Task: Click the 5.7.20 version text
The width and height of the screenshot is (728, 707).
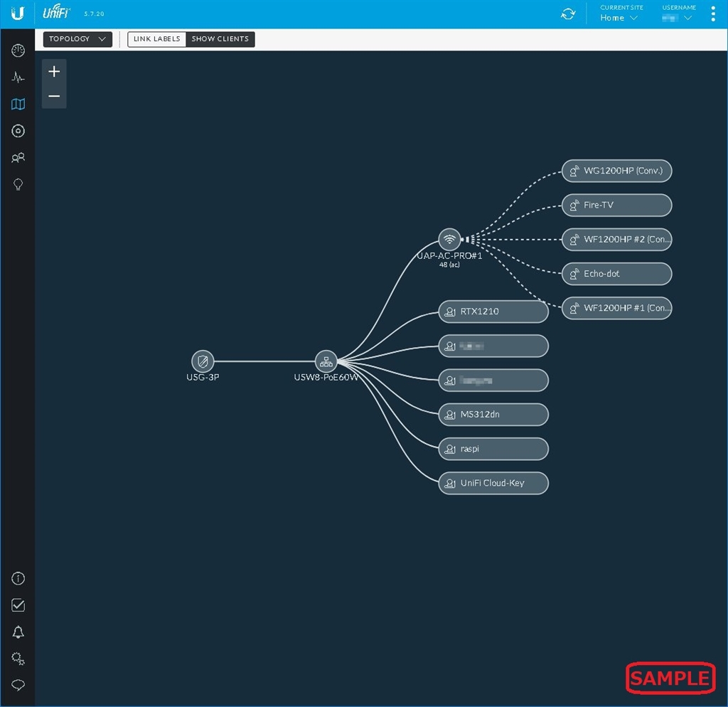Action: coord(94,14)
